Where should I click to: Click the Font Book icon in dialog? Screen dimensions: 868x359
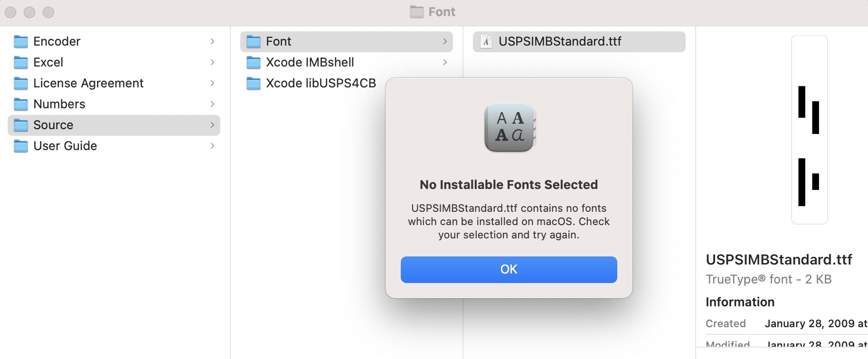[x=509, y=128]
